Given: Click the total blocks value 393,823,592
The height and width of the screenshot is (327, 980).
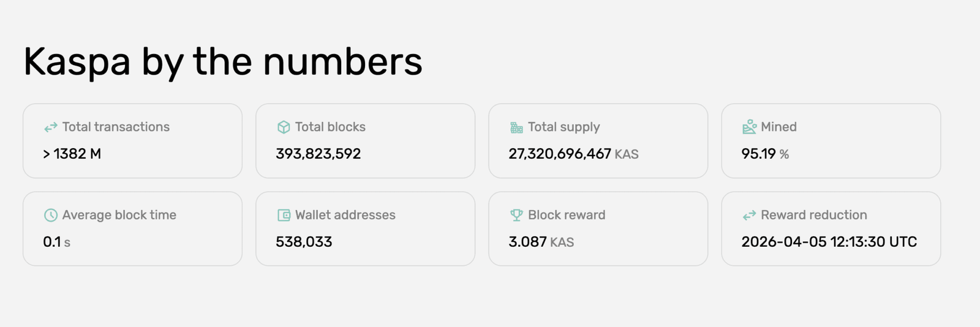Looking at the screenshot, I should [318, 154].
